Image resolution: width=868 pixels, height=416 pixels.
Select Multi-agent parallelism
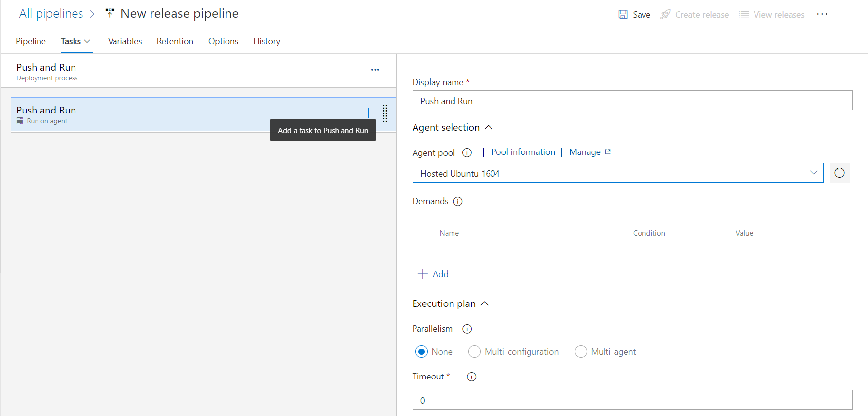[581, 352]
